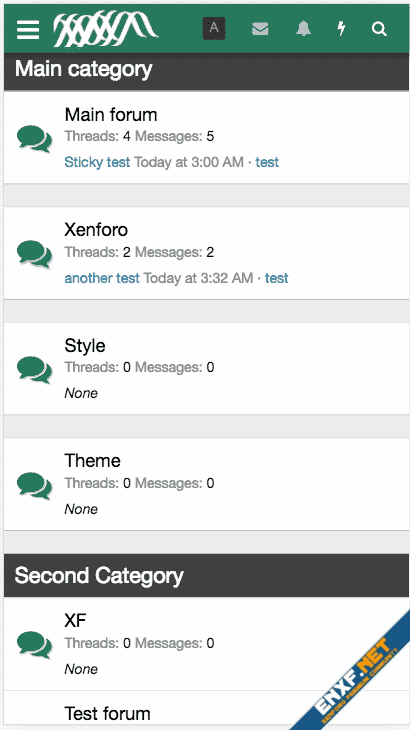The image size is (410, 730).
Task: Select the Second Category header
Action: click(x=207, y=575)
